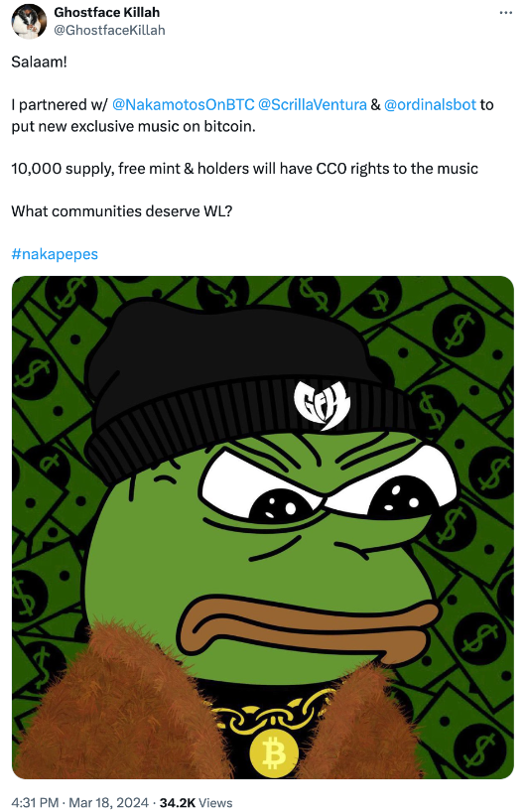Click Ghostface Killah's profile avatar
Screen dimensions: 527x812
pyautogui.click(x=29, y=21)
